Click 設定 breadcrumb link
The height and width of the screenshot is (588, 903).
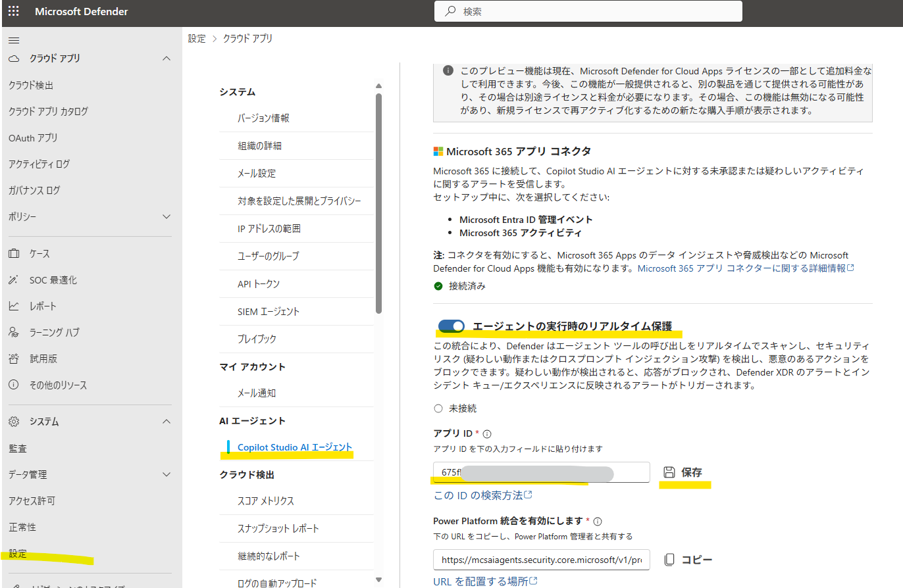pyautogui.click(x=197, y=39)
